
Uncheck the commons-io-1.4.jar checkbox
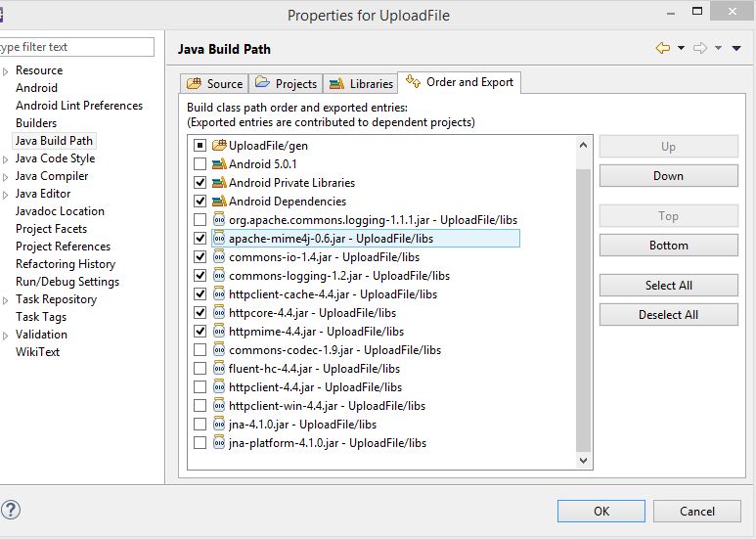(200, 256)
